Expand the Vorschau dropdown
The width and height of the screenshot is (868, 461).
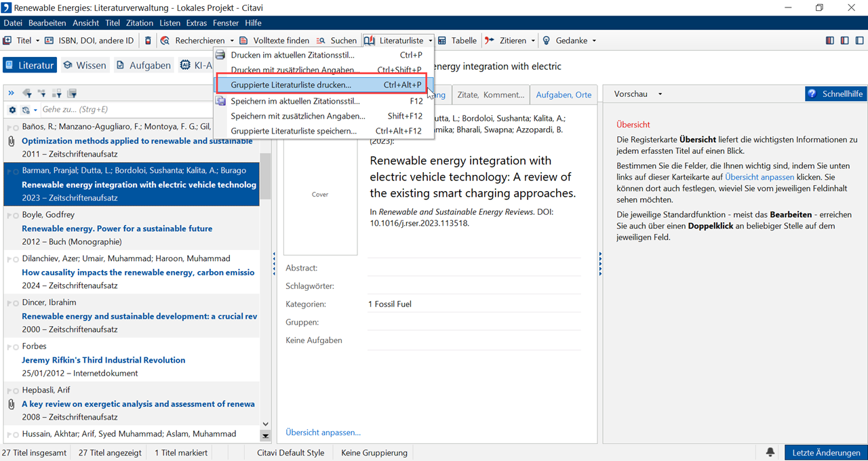(x=660, y=94)
